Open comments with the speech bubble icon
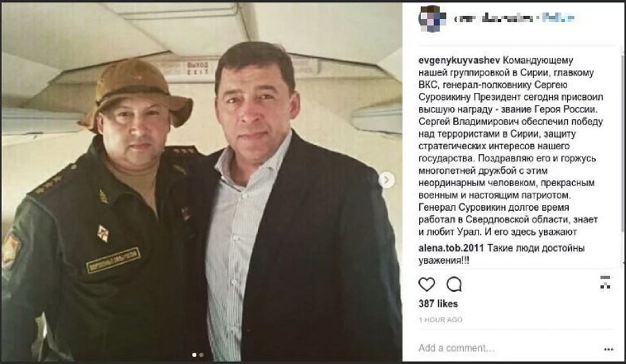 tap(454, 284)
